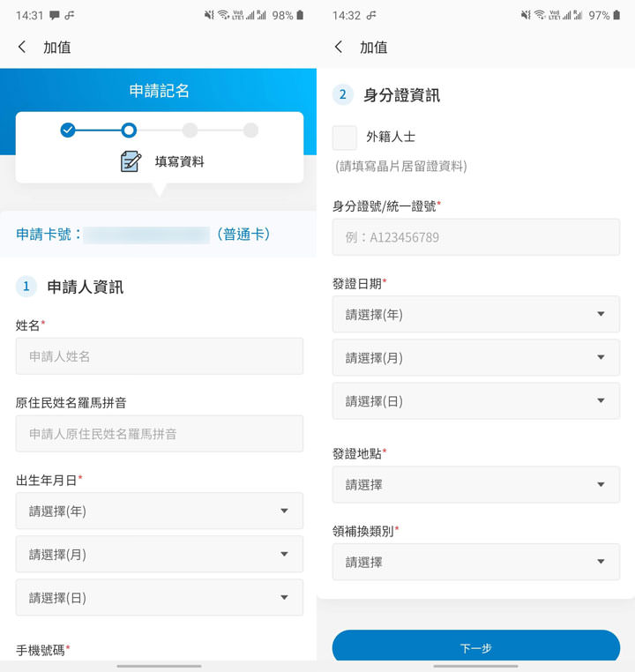635x672 pixels.
Task: Open the birth year 請選擇(年) dropdown
Action: click(x=160, y=511)
